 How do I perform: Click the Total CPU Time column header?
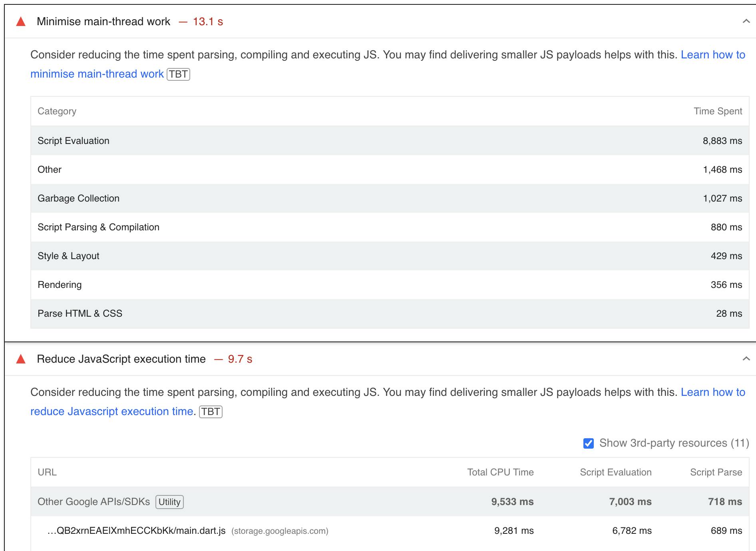[500, 472]
